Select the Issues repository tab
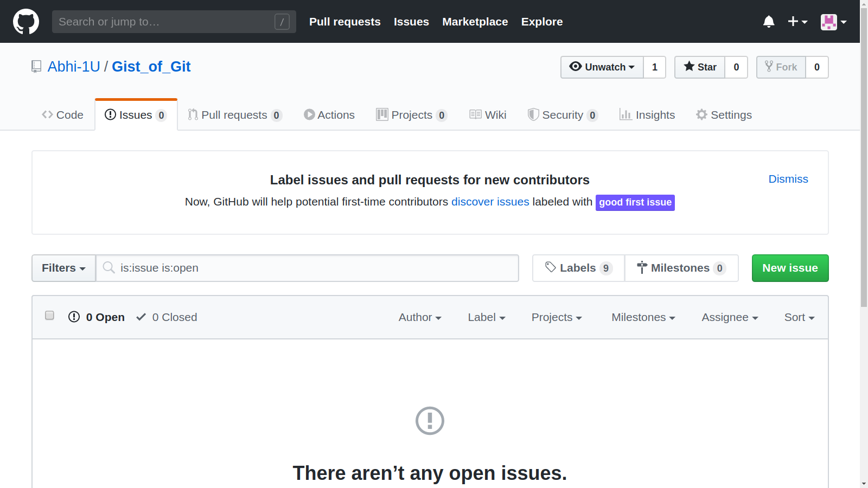 [136, 115]
